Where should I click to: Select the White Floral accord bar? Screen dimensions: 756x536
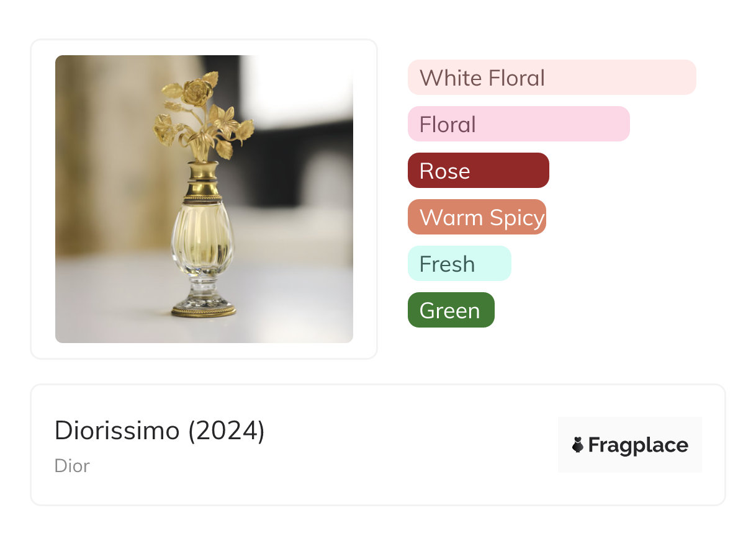551,78
